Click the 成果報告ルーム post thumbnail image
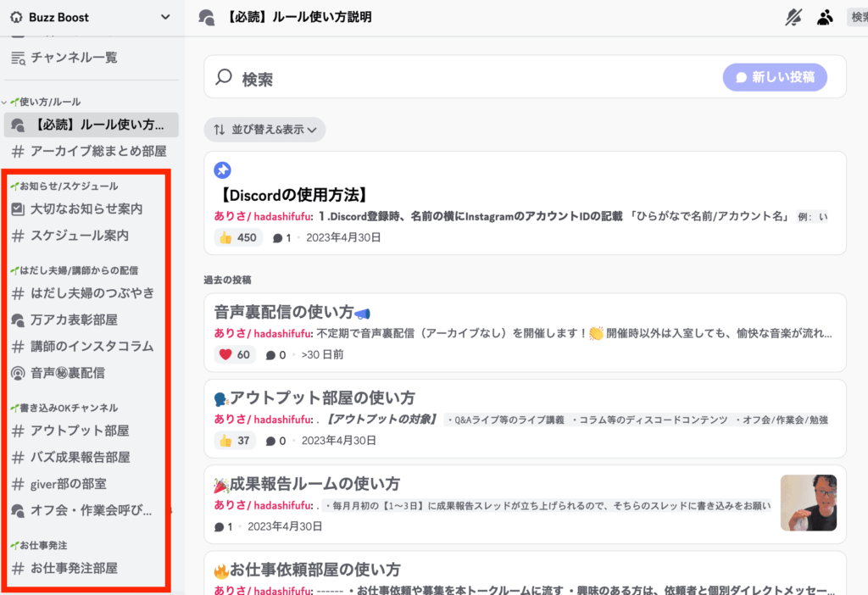This screenshot has width=868, height=595. [x=808, y=503]
